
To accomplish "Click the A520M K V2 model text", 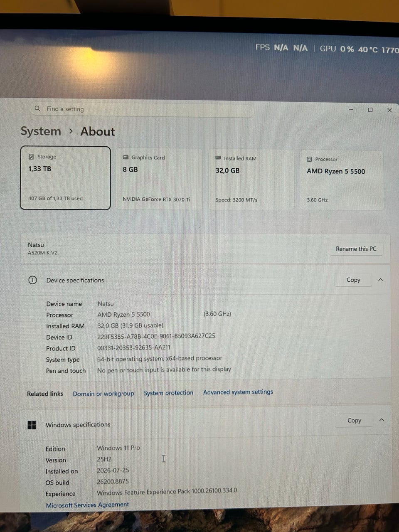I will click(x=42, y=253).
